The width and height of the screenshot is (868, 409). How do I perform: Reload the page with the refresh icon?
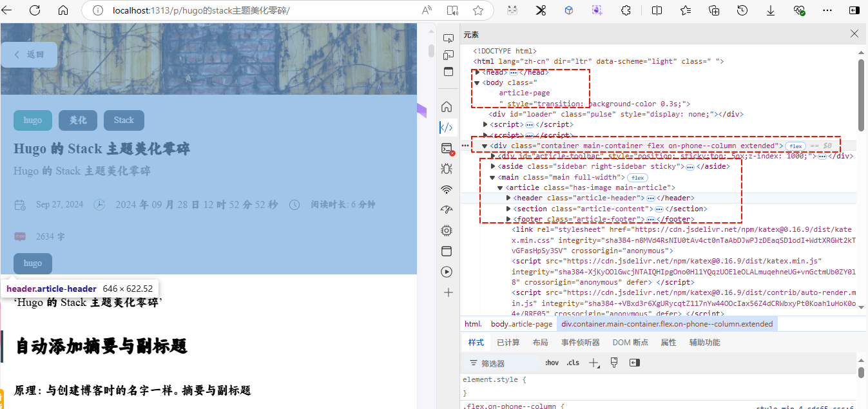[x=35, y=10]
